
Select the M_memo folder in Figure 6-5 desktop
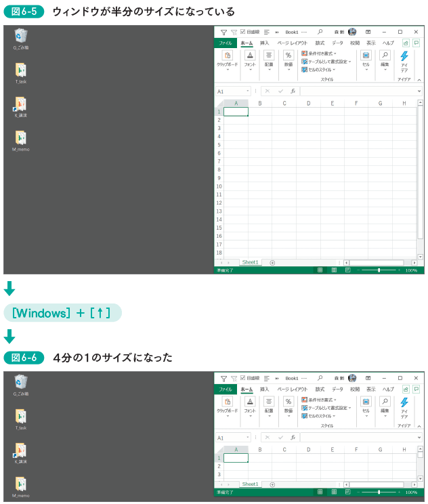(21, 142)
